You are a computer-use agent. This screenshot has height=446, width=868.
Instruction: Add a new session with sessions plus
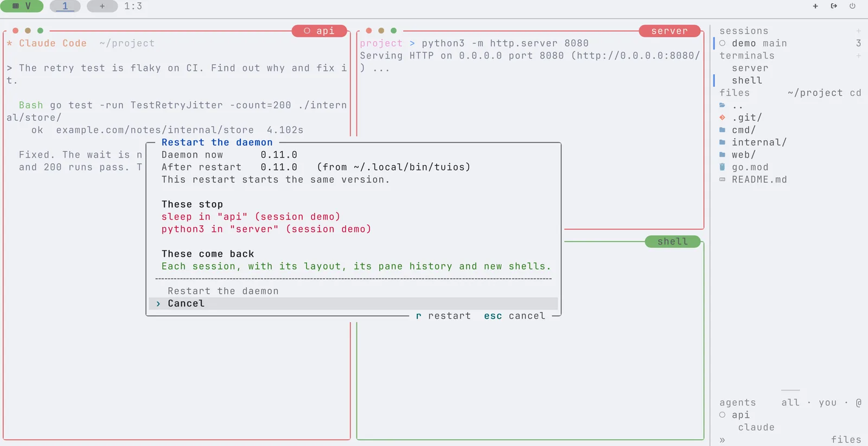(x=858, y=31)
